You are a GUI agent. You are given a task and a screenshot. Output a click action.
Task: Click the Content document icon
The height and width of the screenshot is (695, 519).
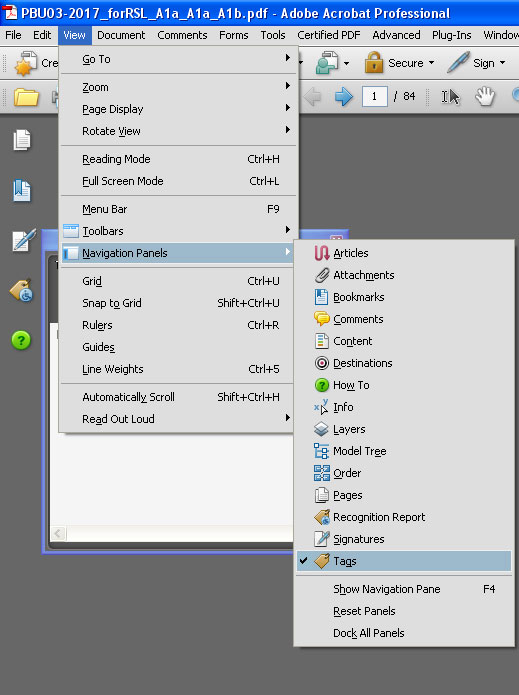tap(322, 341)
